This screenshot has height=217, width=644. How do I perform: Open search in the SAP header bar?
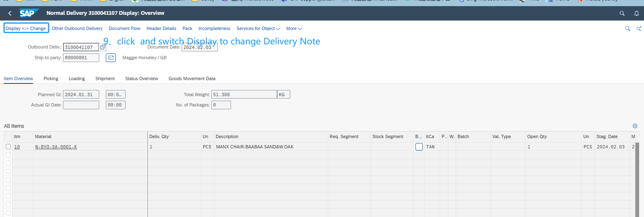(622, 14)
